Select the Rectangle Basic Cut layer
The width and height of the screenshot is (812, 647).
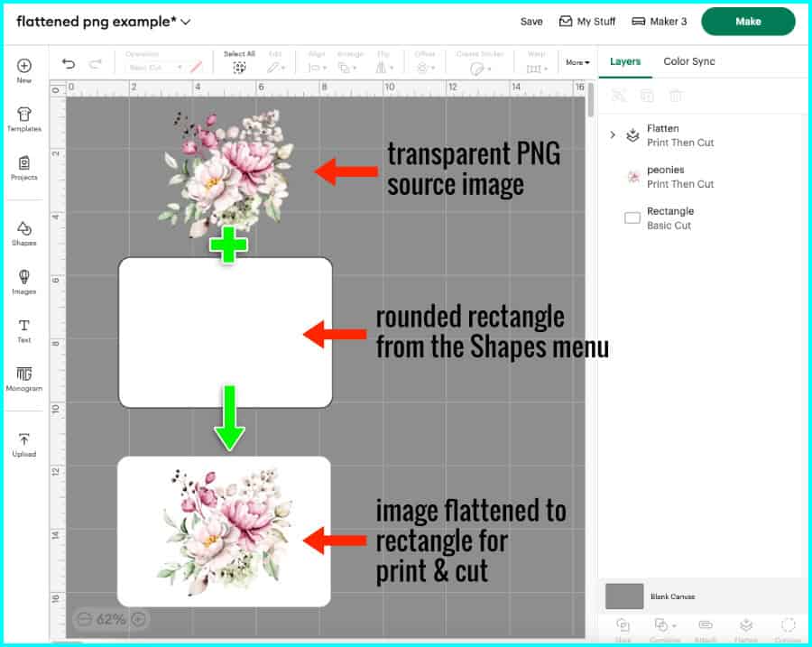(701, 218)
